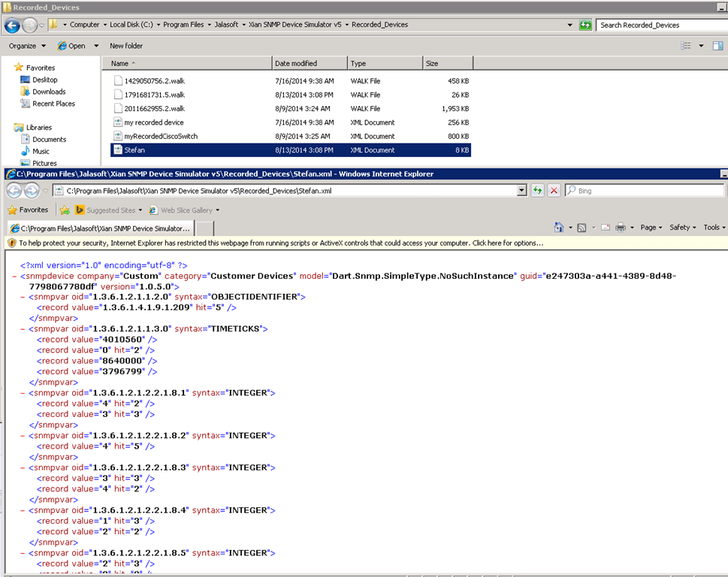Image resolution: width=728 pixels, height=577 pixels.
Task: Select 'my recorded device' XML file
Action: [291, 122]
